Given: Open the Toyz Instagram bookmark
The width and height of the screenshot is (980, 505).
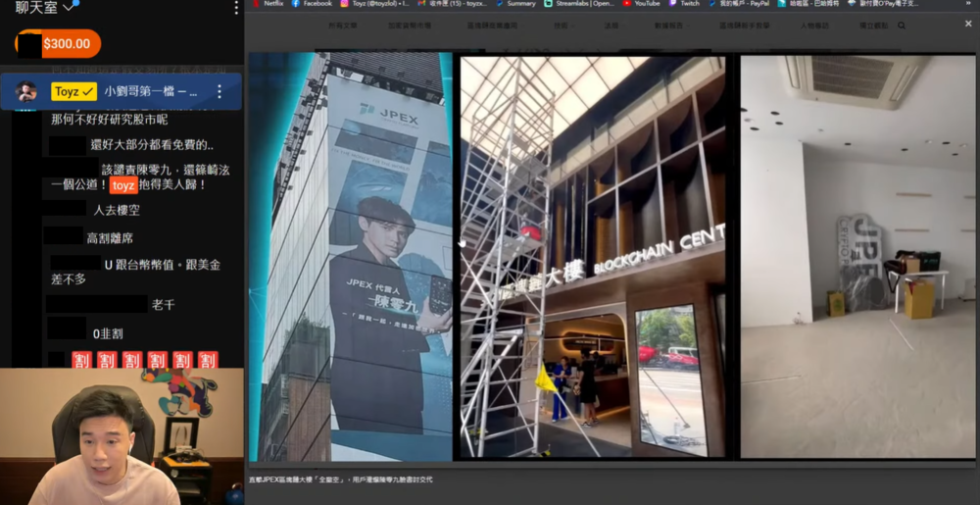Looking at the screenshot, I should point(371,4).
